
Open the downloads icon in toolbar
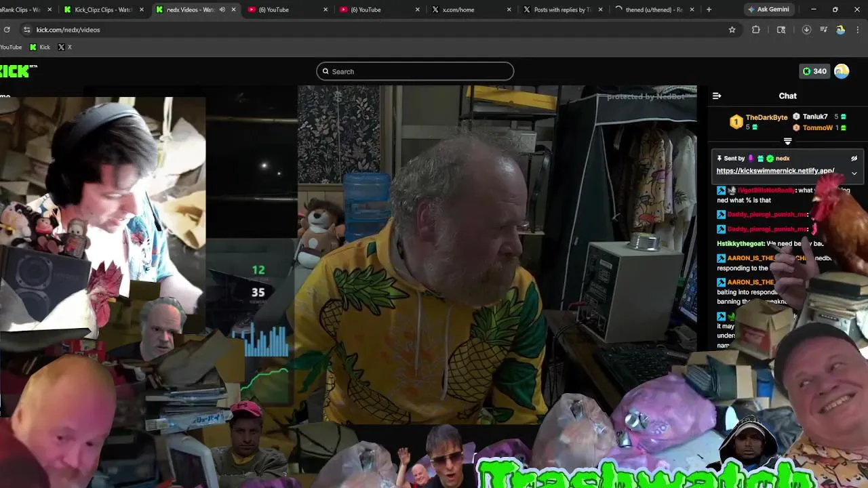point(806,30)
